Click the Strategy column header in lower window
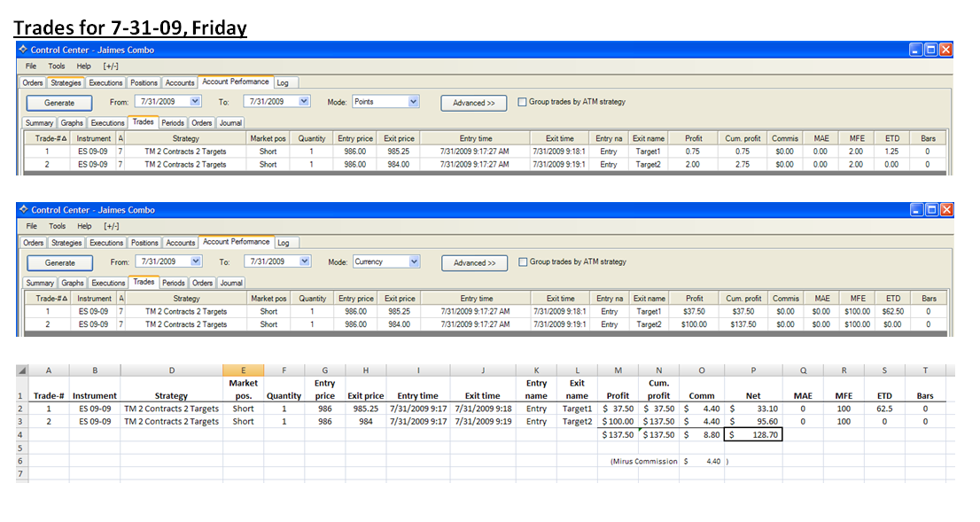The width and height of the screenshot is (980, 522). 186,298
